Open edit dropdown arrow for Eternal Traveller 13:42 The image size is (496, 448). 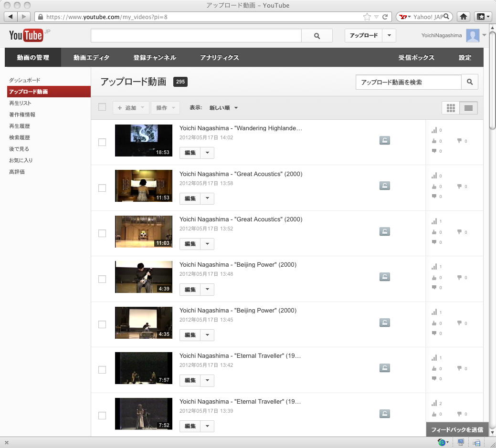(207, 380)
